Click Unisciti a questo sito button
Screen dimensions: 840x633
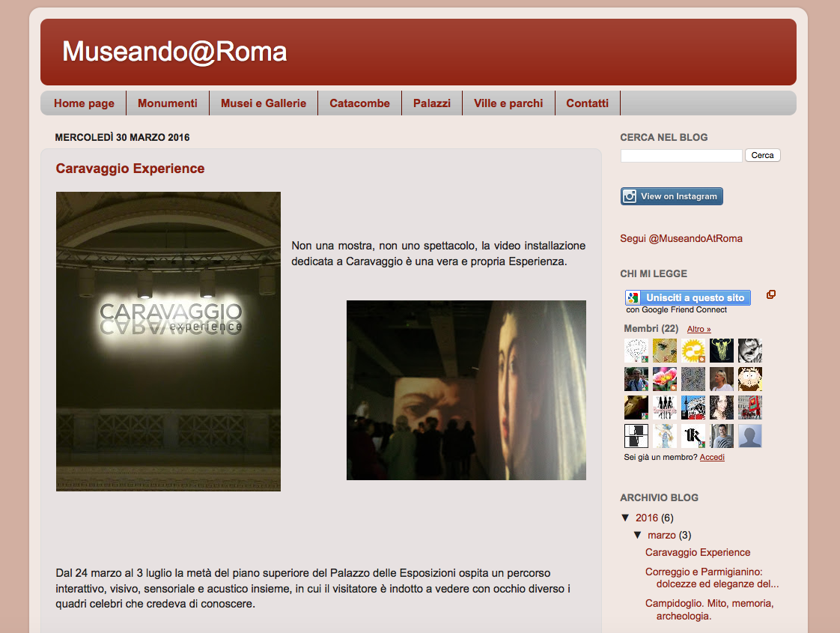click(688, 297)
